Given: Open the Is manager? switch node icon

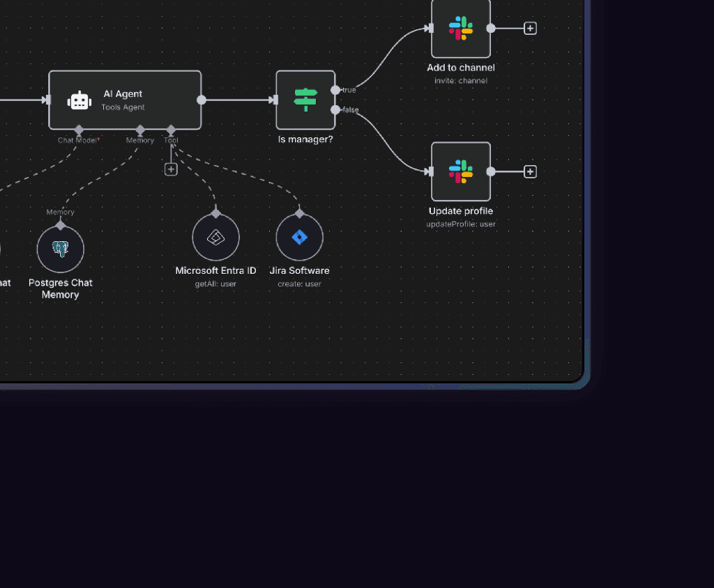Looking at the screenshot, I should 305,99.
